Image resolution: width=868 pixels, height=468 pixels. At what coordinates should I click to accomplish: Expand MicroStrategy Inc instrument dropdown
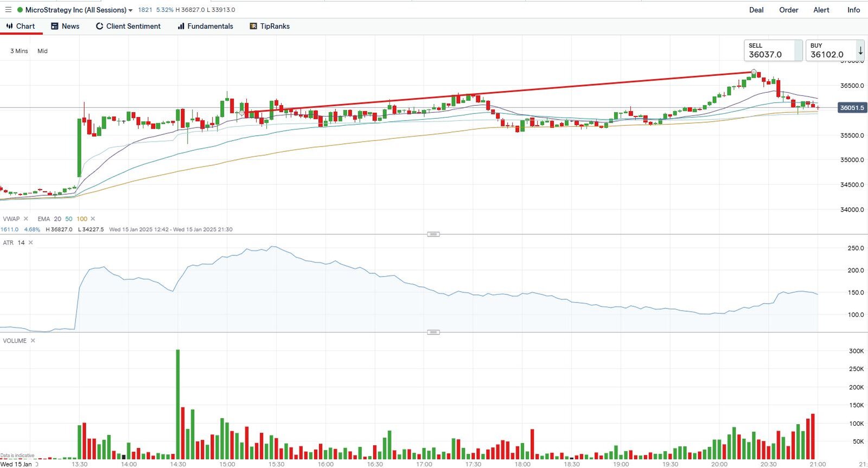(130, 10)
